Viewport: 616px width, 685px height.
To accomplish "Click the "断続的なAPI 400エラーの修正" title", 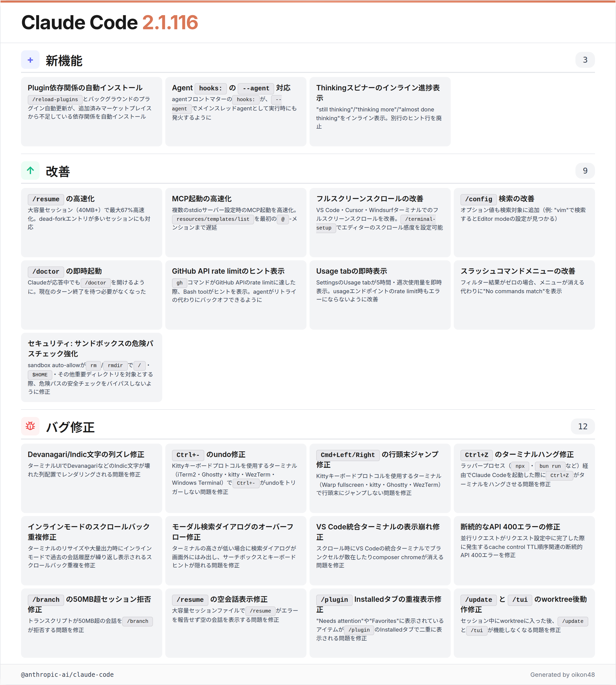I will [510, 527].
